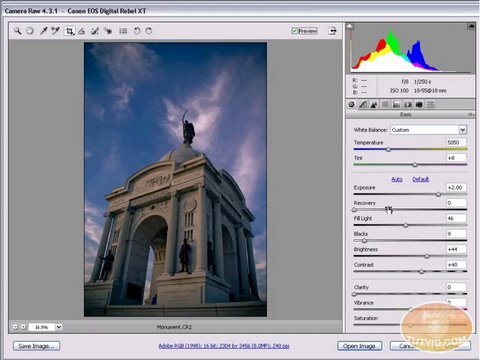Click the Recovery slider handle
This screenshot has width=480, height=360.
pyautogui.click(x=354, y=210)
